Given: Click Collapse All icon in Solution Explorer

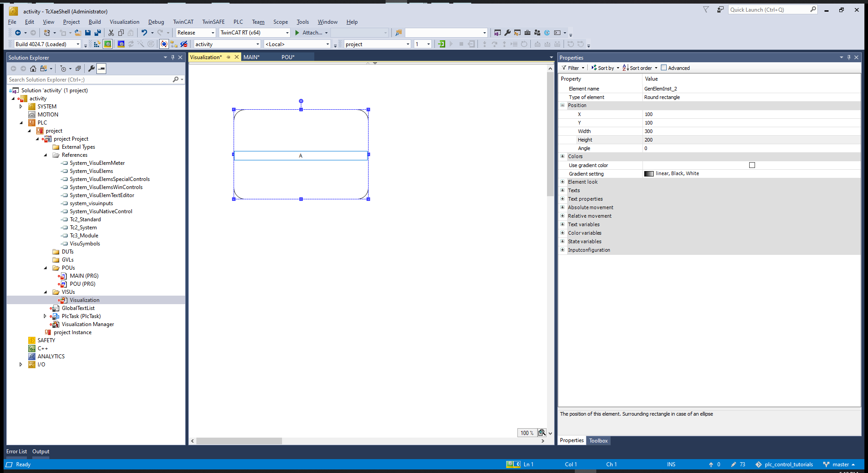Looking at the screenshot, I should [78, 69].
